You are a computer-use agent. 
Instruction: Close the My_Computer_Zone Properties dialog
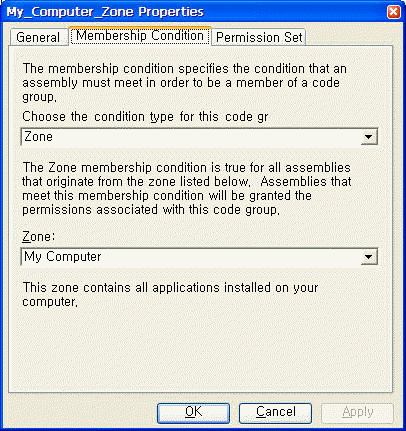[x=393, y=12]
